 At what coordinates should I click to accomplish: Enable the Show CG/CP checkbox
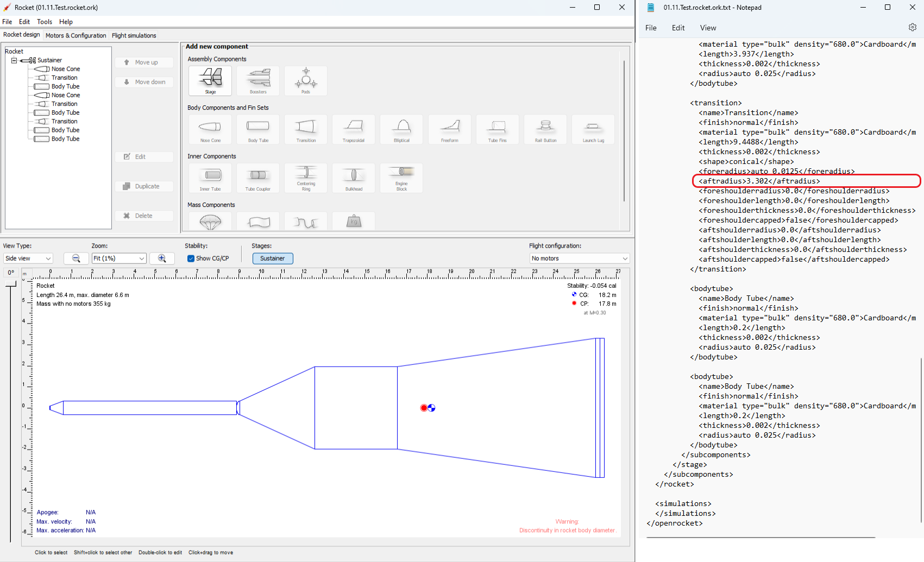pos(191,258)
